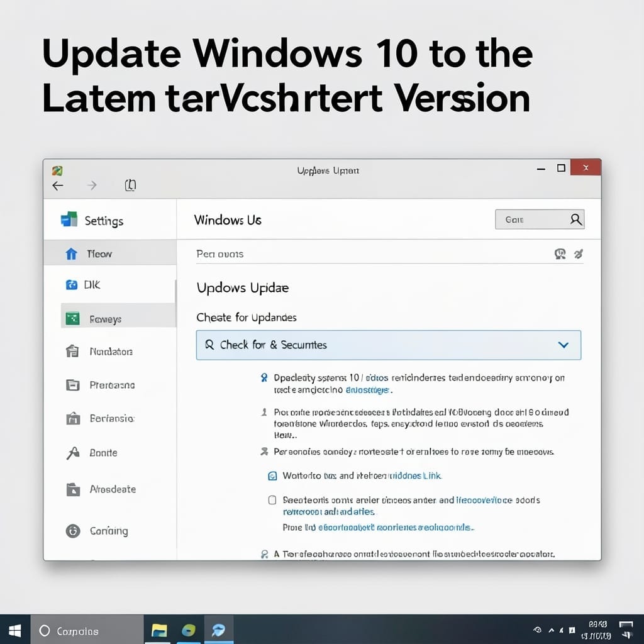The height and width of the screenshot is (644, 644).
Task: Click the Updows Updae heading
Action: [x=242, y=288]
